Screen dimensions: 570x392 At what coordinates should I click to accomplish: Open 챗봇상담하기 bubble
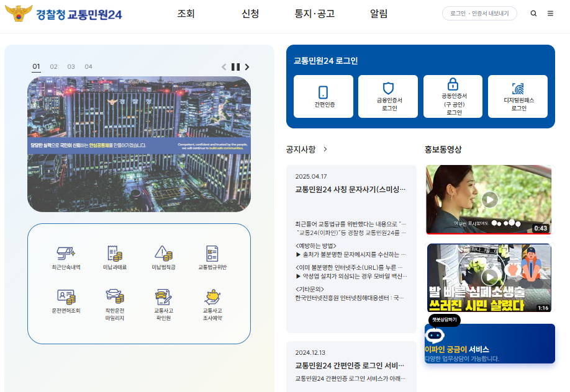point(445,319)
